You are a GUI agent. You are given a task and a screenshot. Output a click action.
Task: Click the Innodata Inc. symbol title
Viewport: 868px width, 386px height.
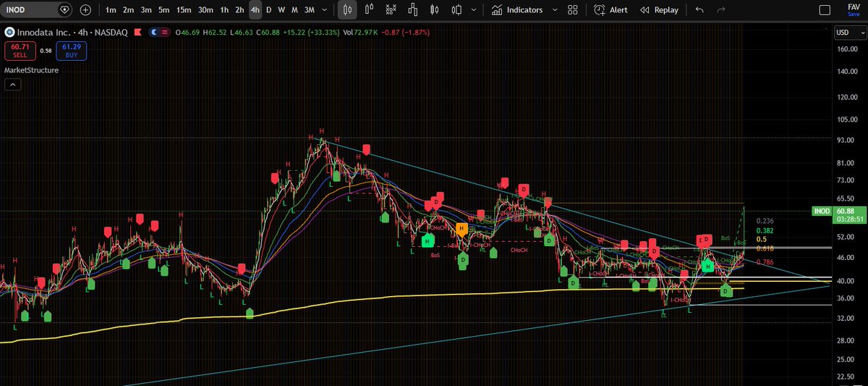(x=43, y=33)
